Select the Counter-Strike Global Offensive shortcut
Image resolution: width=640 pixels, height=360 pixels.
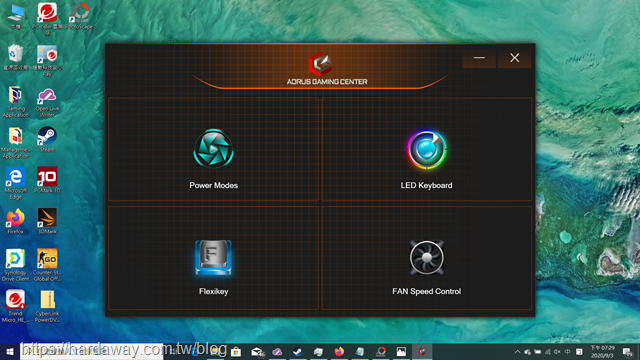coord(47,265)
